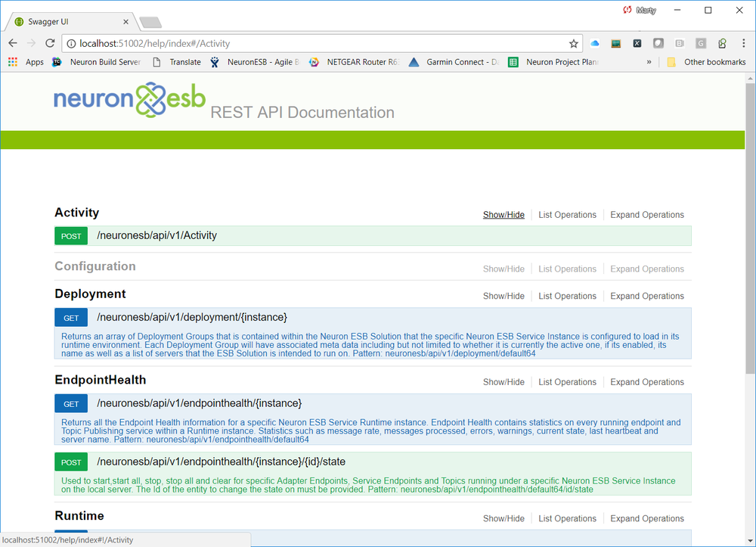The height and width of the screenshot is (547, 756).
Task: Open the green-circle clipper extension icon
Action: coord(722,43)
